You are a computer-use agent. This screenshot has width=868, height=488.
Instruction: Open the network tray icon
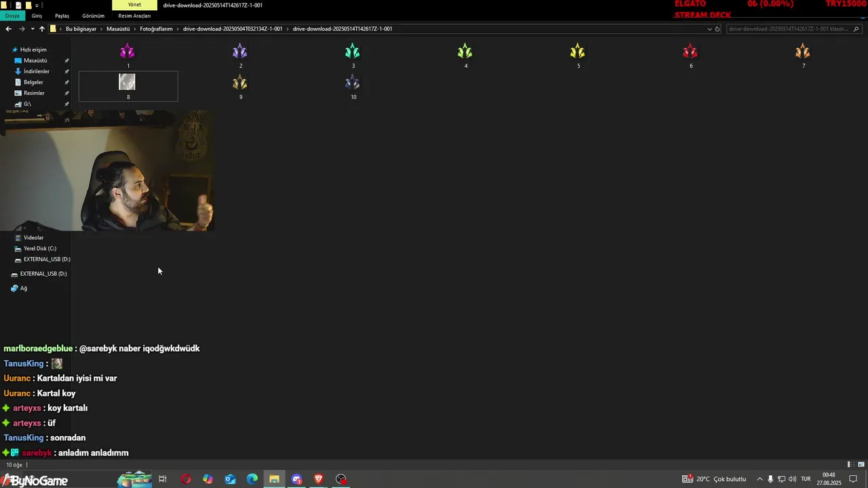point(781,479)
